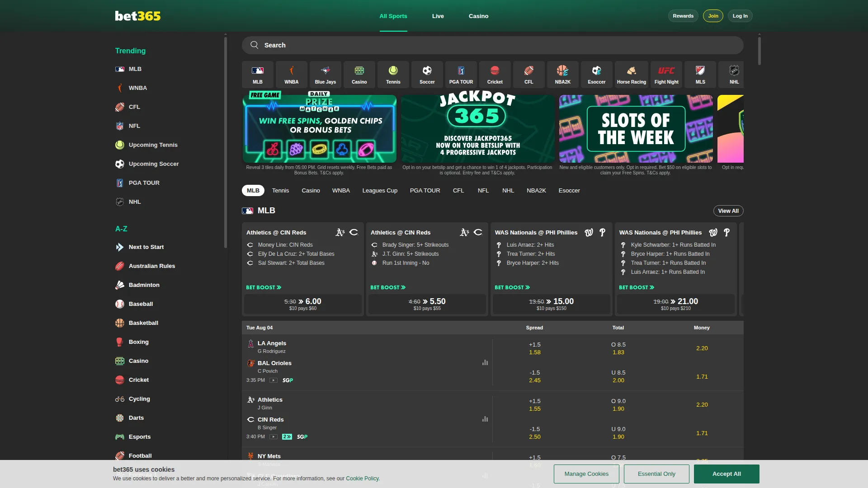Select boosted odds 15.00 bet

pos(552,304)
